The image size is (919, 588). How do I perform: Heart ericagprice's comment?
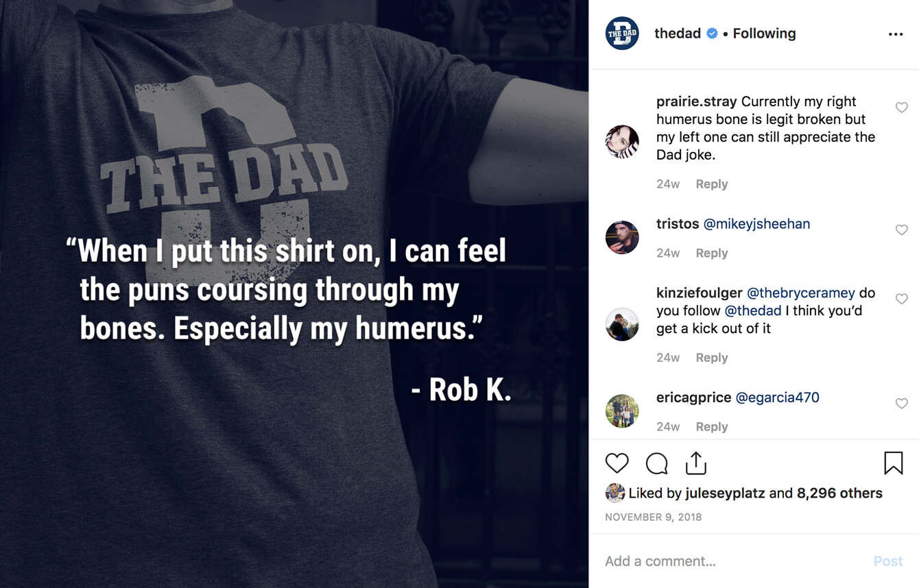pos(901,404)
